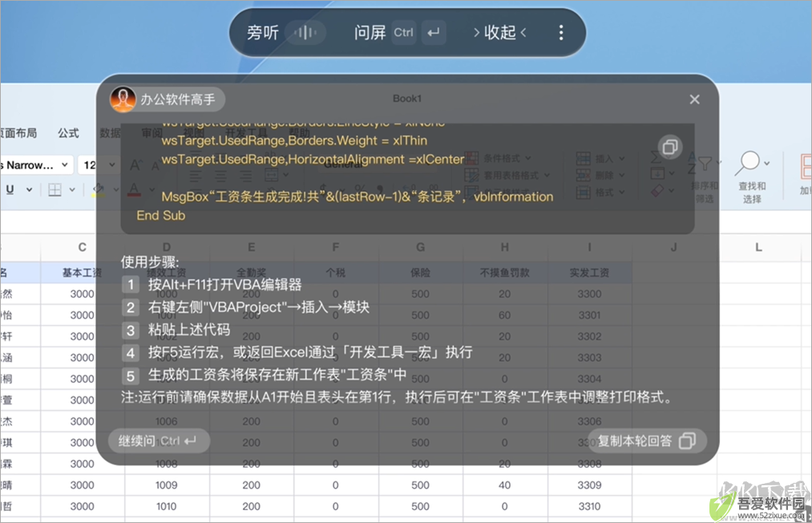Collapse the assistant with 收起
Image resolution: width=812 pixels, height=523 pixels.
tap(499, 33)
